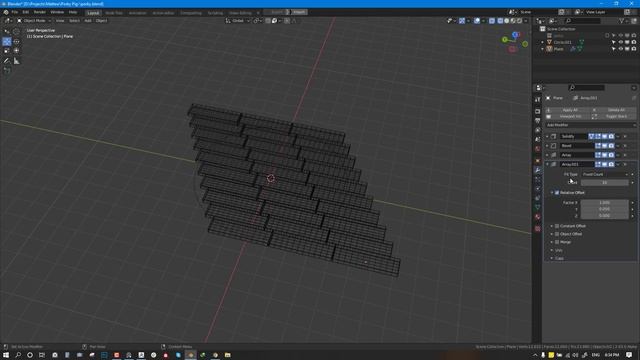Open the Add Modifier dropdown
The height and width of the screenshot is (360, 640).
(591, 125)
